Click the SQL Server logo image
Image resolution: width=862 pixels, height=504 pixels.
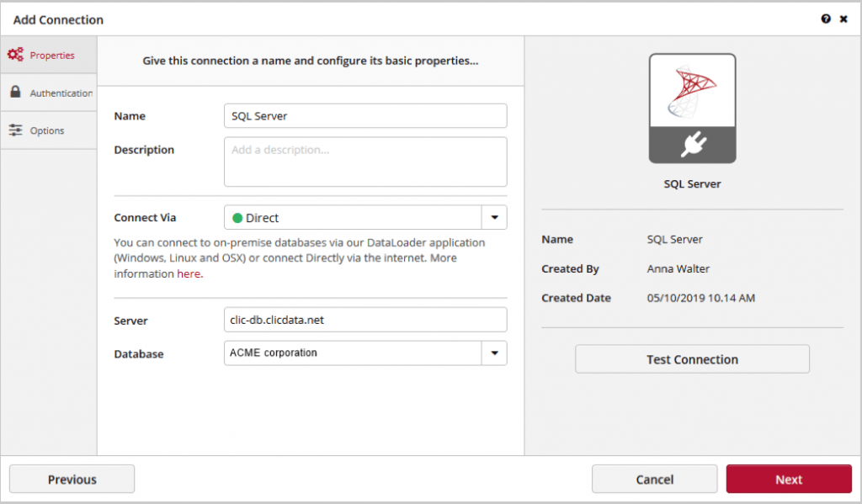pos(692,91)
